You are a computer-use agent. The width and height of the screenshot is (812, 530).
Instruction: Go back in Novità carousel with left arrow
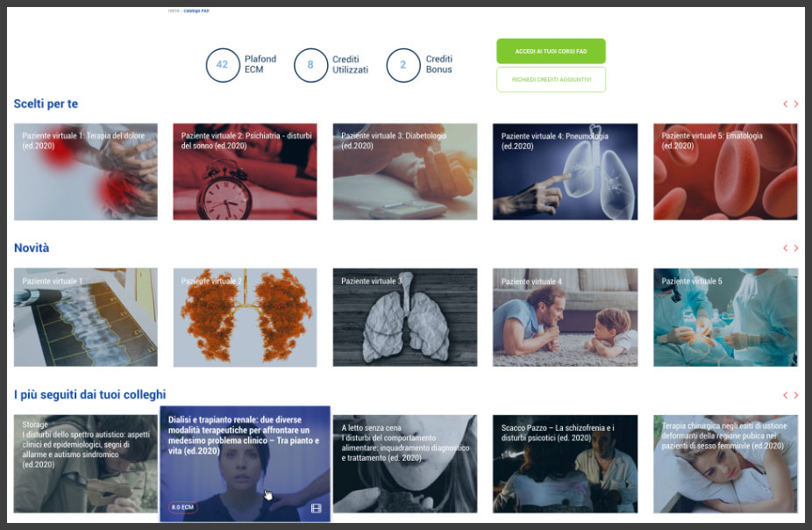click(x=786, y=248)
